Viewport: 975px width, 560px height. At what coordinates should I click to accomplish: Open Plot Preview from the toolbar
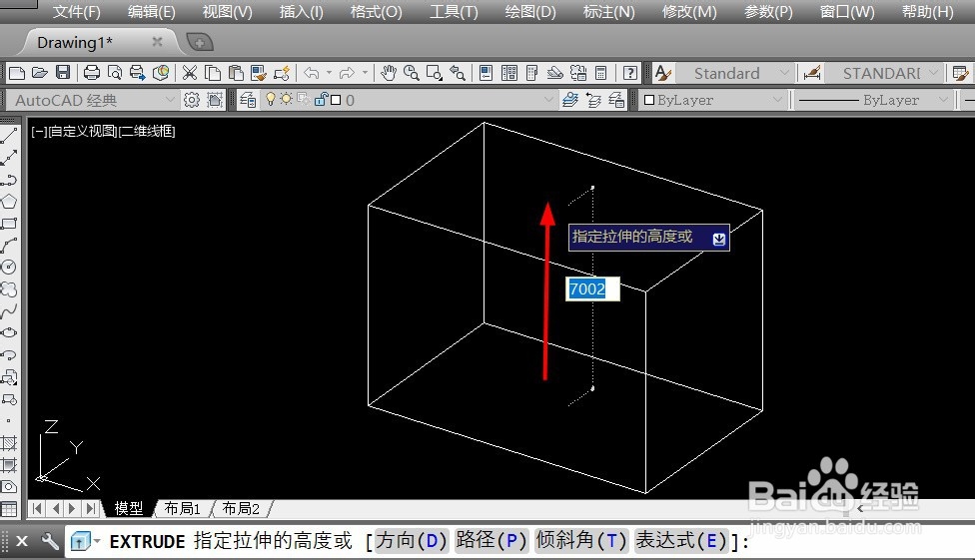pyautogui.click(x=115, y=73)
